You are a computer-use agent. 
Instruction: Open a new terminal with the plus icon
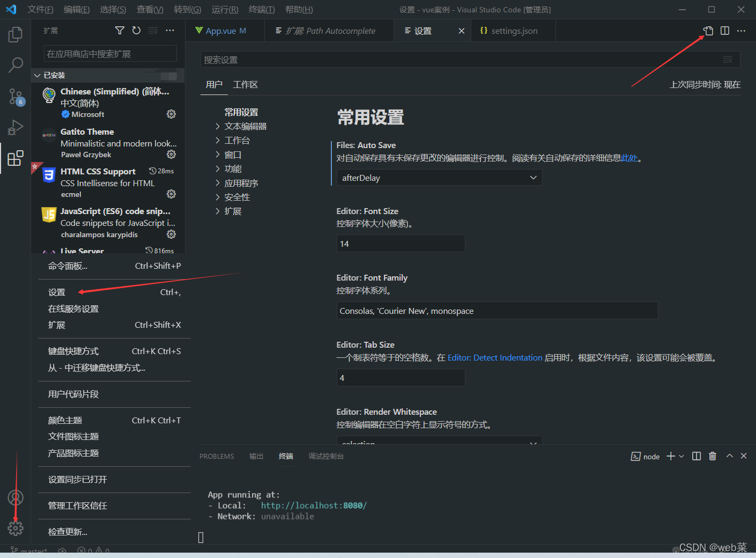669,456
